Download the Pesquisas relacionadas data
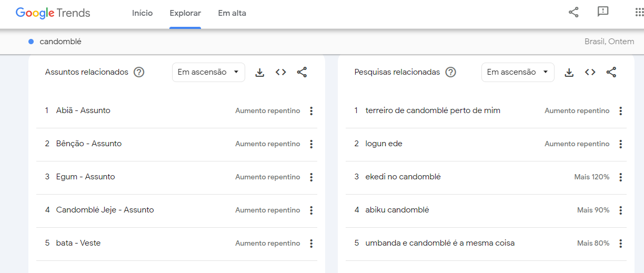Viewport: 644px width, 273px height. tap(569, 73)
